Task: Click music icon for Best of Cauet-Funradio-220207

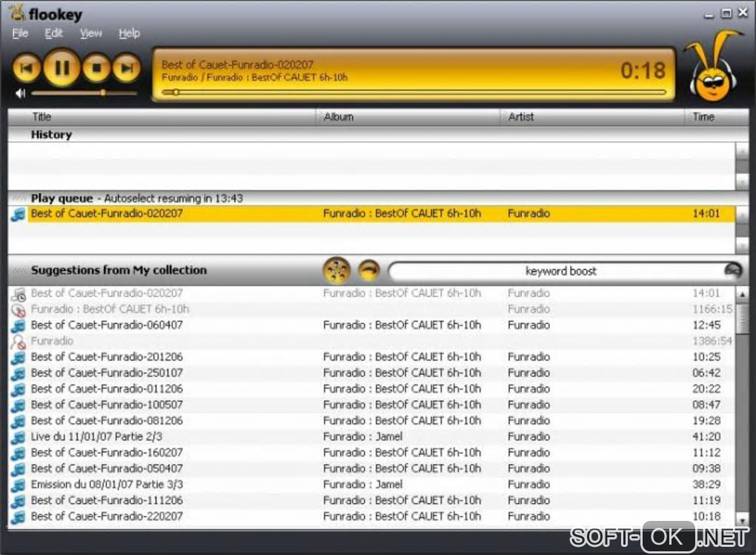Action: (x=19, y=516)
